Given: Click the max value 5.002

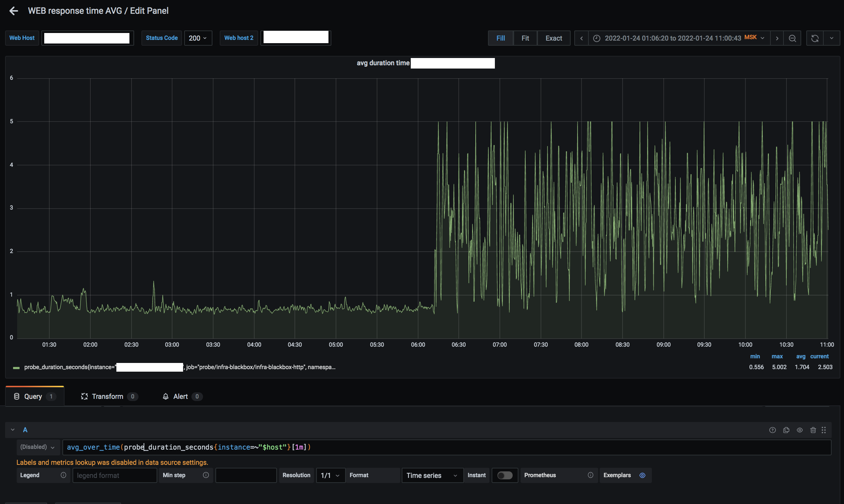Looking at the screenshot, I should point(779,367).
